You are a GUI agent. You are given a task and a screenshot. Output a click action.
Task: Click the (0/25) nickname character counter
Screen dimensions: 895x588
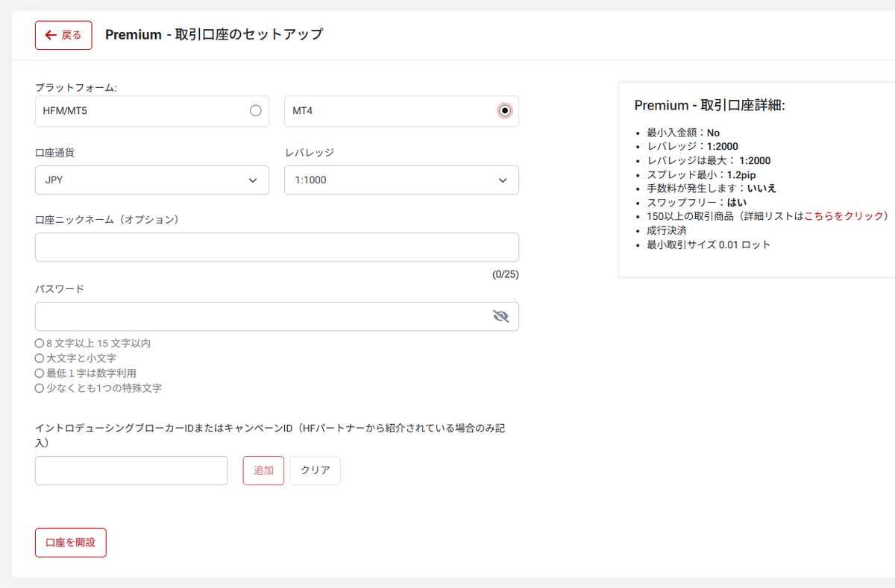(x=505, y=274)
